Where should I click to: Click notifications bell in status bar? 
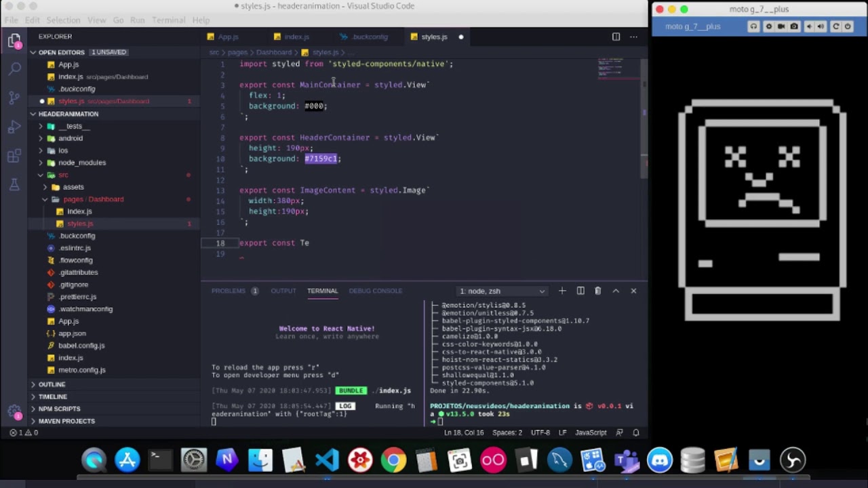pos(635,432)
